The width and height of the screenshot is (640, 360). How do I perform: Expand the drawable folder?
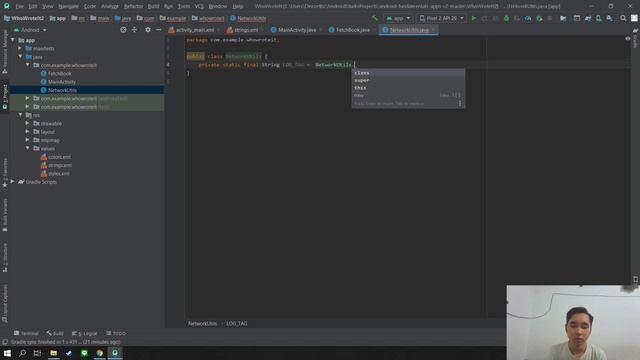coord(28,123)
